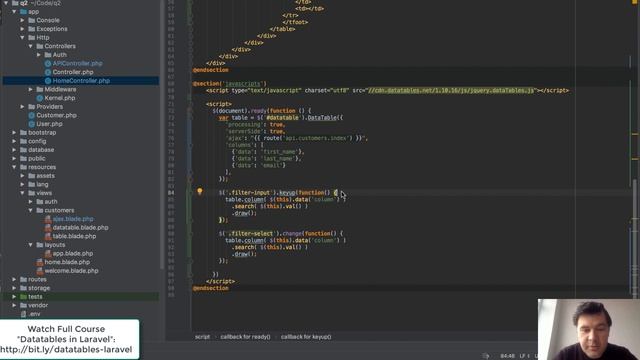Expand the database folder arrow
Image resolution: width=640 pixels, height=360 pixels.
click(x=14, y=150)
